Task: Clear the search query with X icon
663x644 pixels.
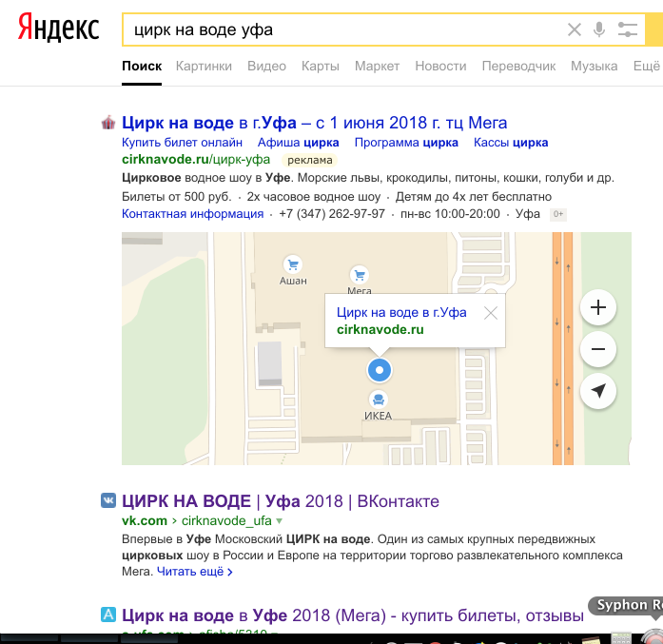Action: pos(574,29)
